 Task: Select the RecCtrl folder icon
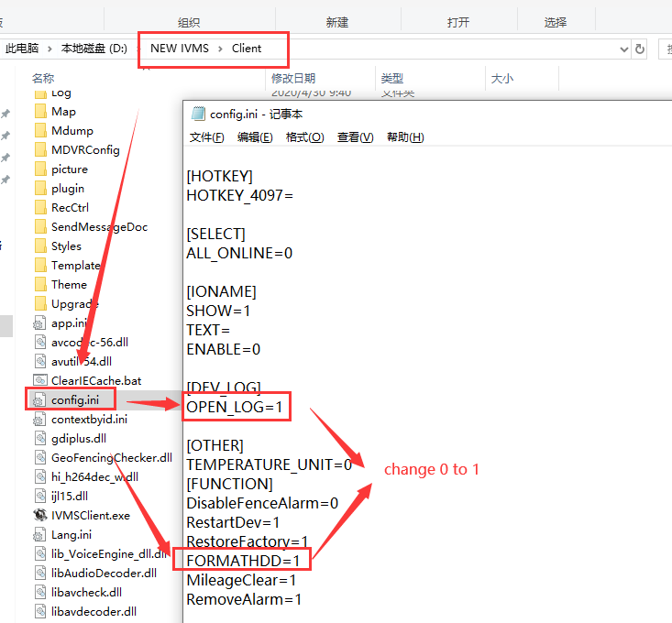pyautogui.click(x=40, y=208)
